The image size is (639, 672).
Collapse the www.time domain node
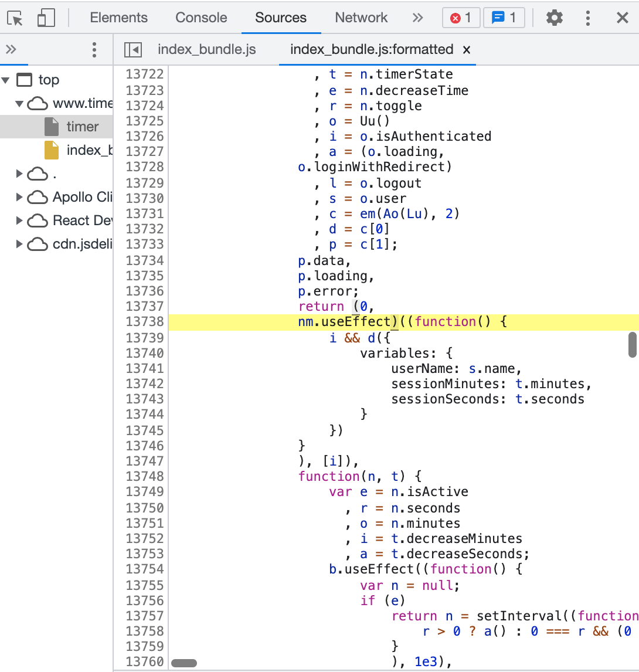coord(19,103)
